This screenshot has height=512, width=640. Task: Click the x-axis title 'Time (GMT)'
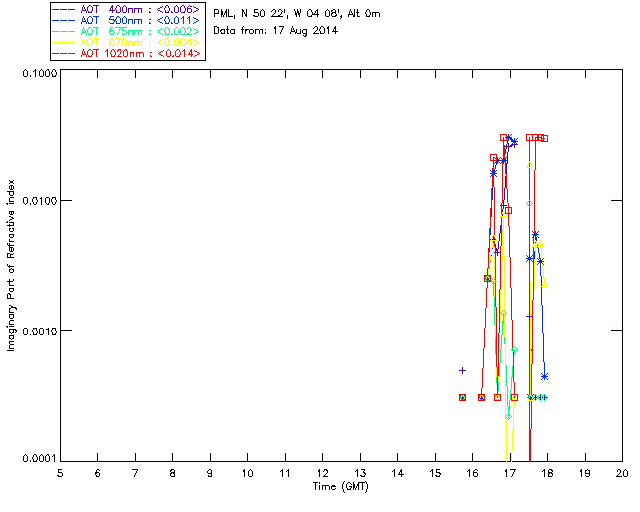point(341,486)
